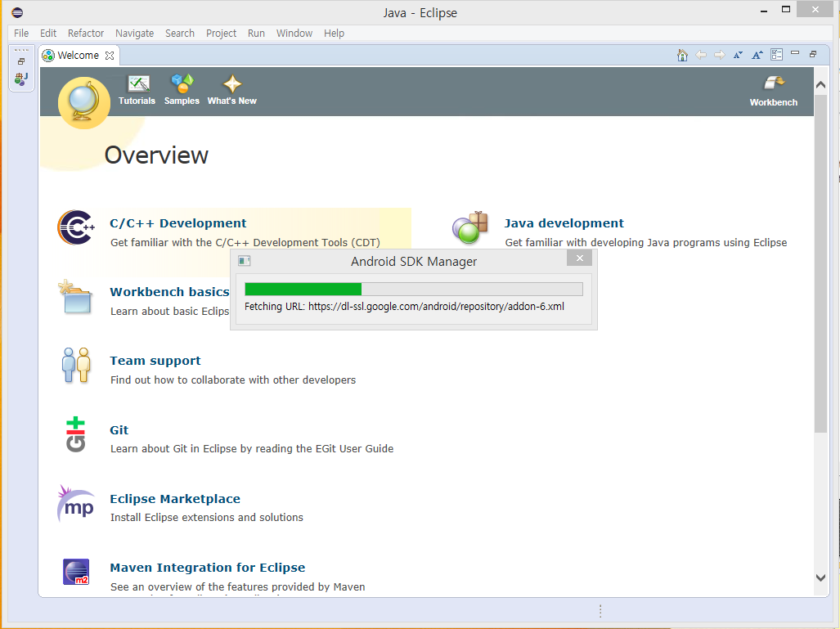Open the Team support link
This screenshot has width=840, height=629.
155,361
